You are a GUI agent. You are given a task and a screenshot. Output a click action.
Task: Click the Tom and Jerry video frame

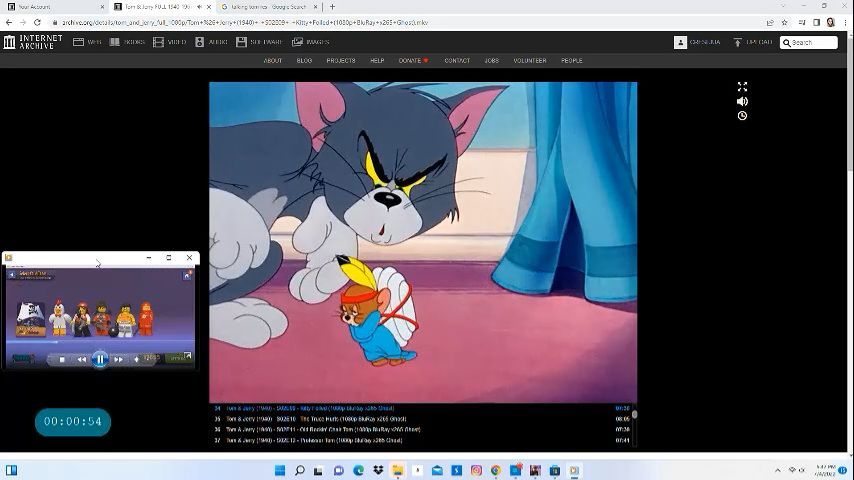pos(423,242)
